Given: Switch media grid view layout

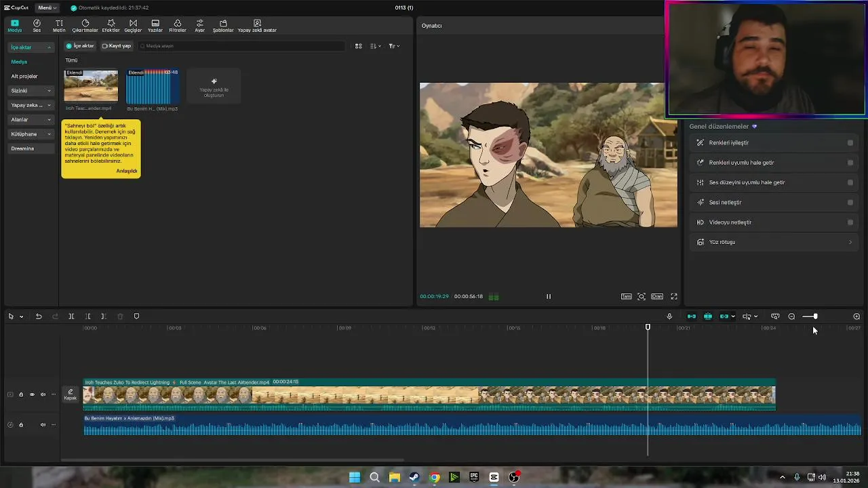Looking at the screenshot, I should coord(359,46).
